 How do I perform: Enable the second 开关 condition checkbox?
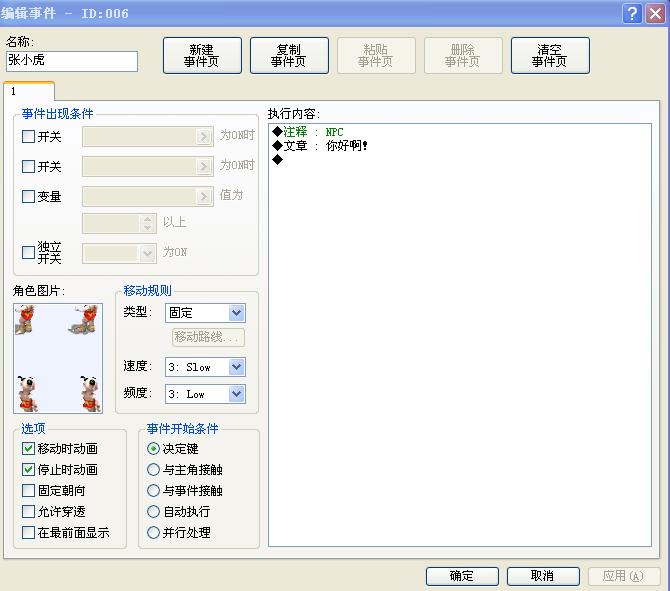pos(28,166)
